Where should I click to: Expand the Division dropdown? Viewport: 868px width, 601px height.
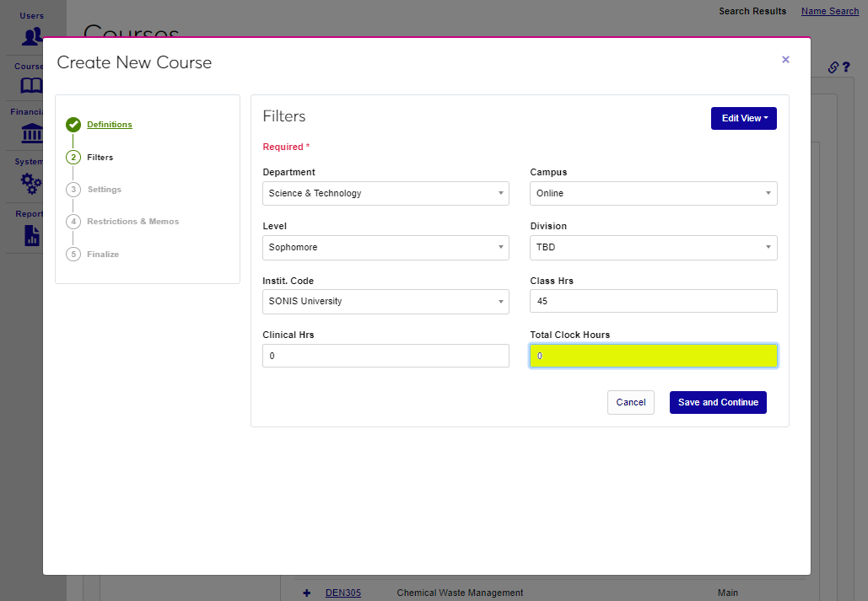tap(653, 248)
